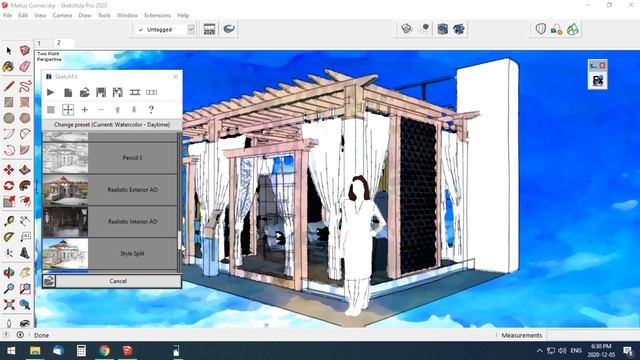Open SketchFX preset from folder icon
This screenshot has height=360, width=640.
coord(84,93)
